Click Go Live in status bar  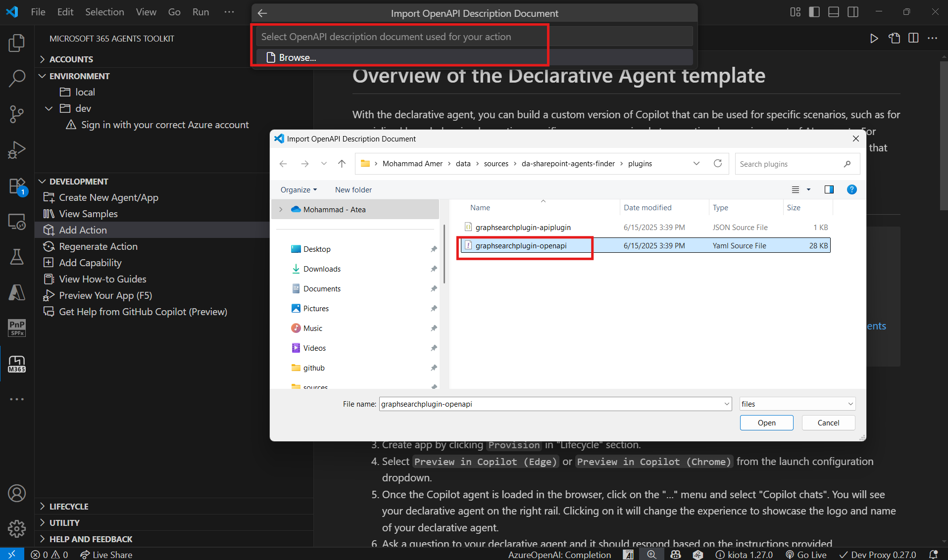(806, 555)
